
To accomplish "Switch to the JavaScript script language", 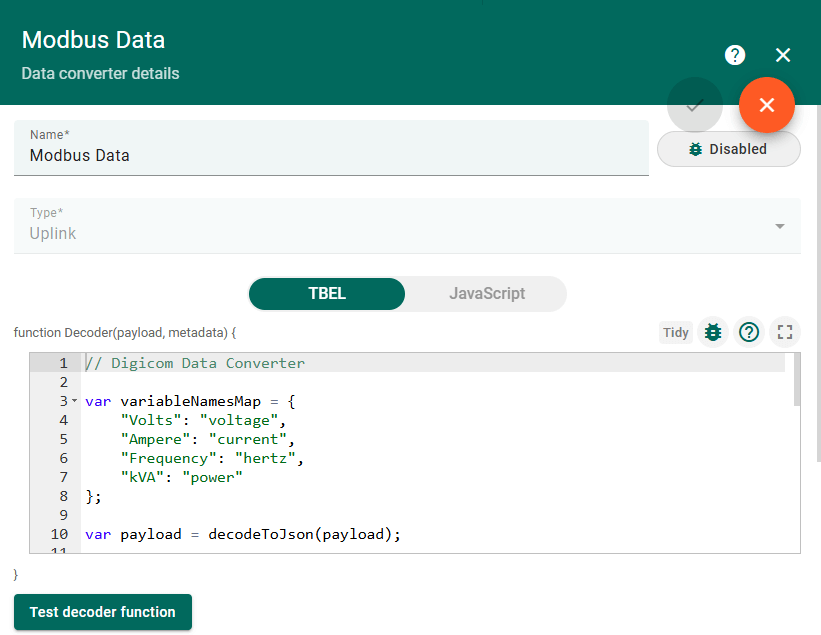I will pos(487,294).
